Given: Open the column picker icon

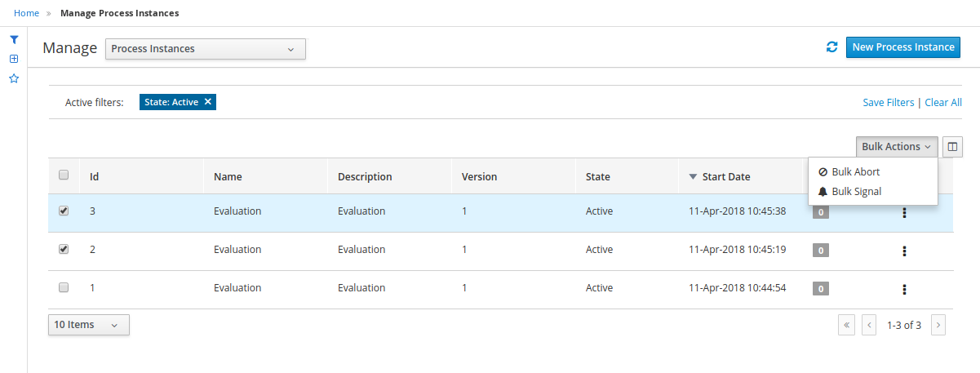Looking at the screenshot, I should click(952, 147).
